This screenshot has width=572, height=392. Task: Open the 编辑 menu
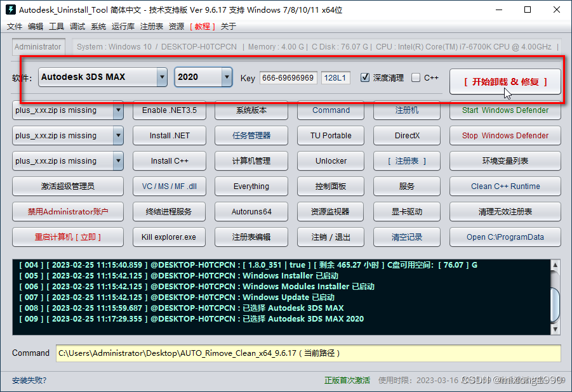36,26
